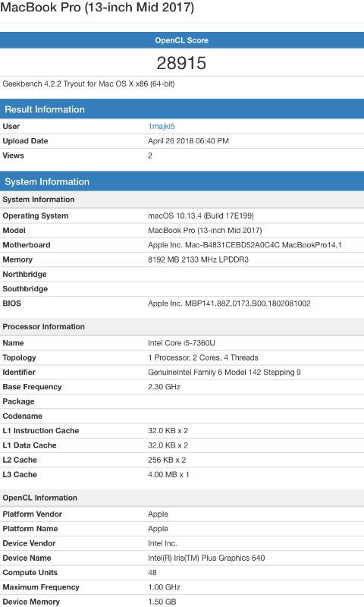The height and width of the screenshot is (607, 364).
Task: Select L1 Data Cache value 32.0 KB x 2
Action: point(168,445)
